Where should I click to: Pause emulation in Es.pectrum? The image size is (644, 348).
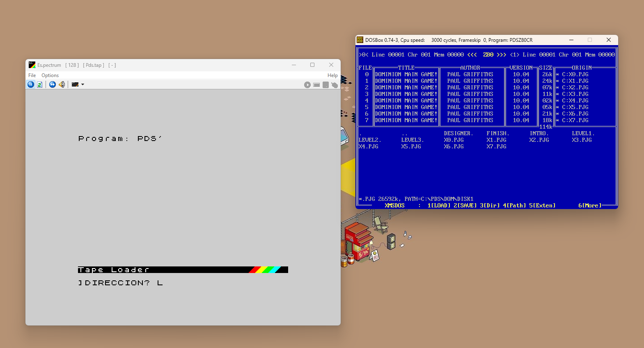pyautogui.click(x=31, y=84)
